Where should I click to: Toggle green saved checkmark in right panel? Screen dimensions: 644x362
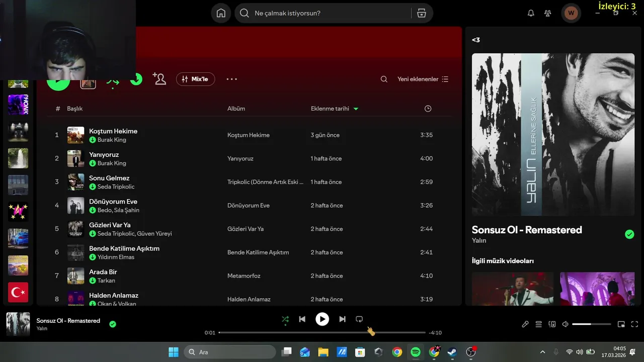tap(629, 234)
